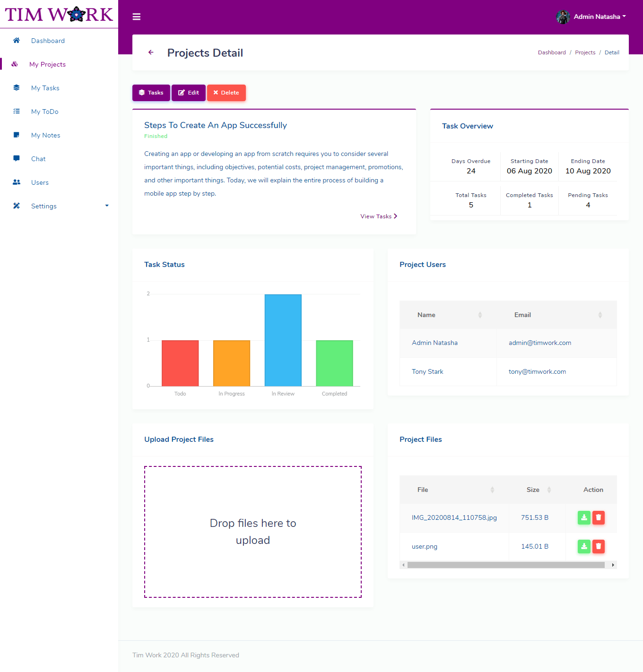Expand the Settings submenu arrow

pyautogui.click(x=107, y=206)
